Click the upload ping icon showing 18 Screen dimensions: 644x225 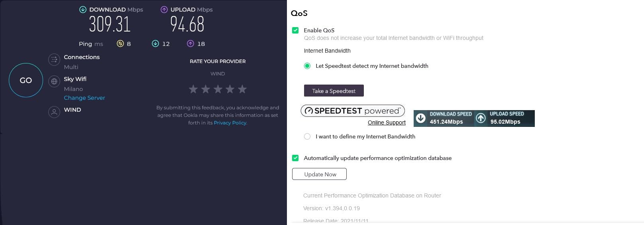point(190,43)
